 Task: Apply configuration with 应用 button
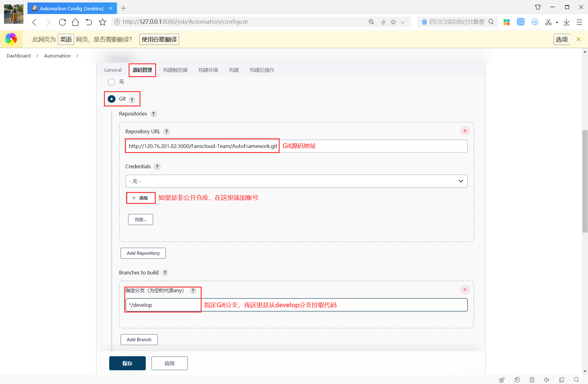pos(169,363)
